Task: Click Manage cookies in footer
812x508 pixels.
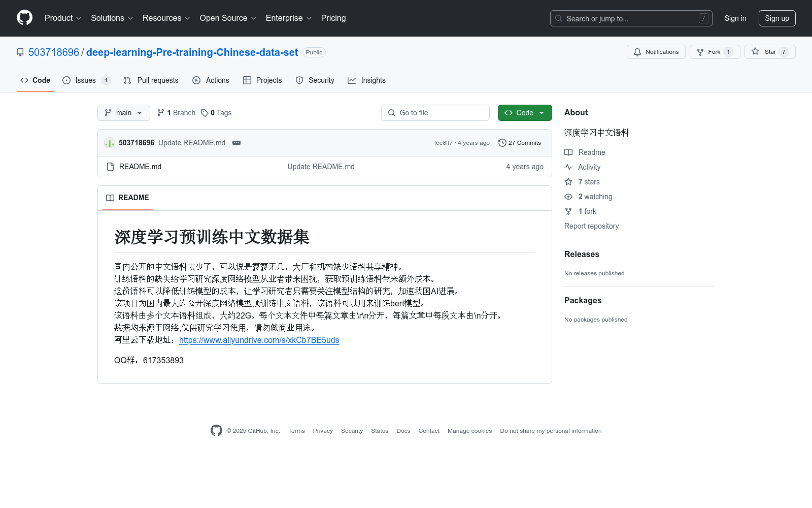Action: point(469,431)
